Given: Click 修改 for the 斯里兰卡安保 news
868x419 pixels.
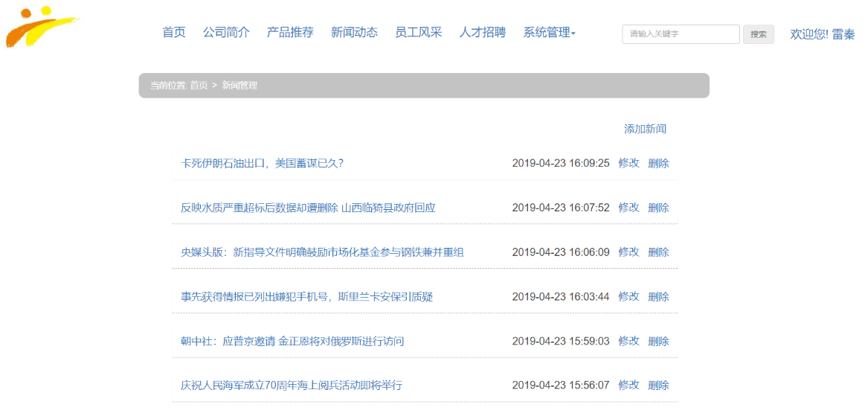Looking at the screenshot, I should pos(629,297).
